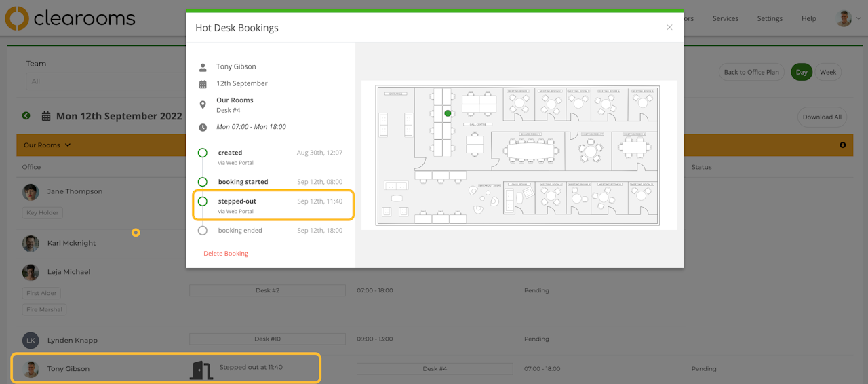
Task: Click the Sep 12th, 11:40 timestamp
Action: pos(319,201)
